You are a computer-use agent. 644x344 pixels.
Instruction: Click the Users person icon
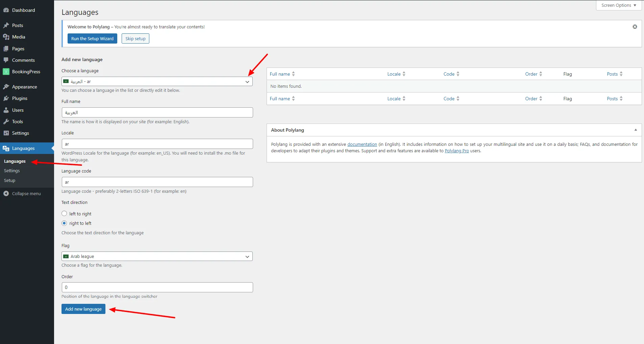(6, 110)
